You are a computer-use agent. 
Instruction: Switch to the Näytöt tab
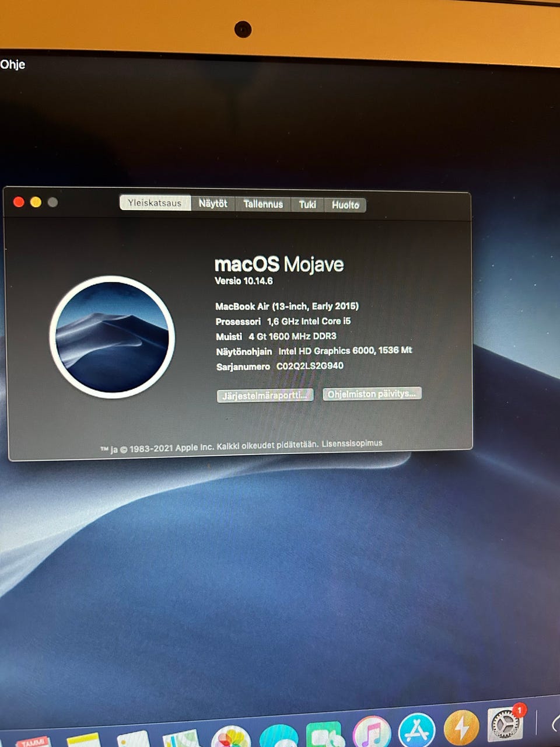pyautogui.click(x=213, y=203)
